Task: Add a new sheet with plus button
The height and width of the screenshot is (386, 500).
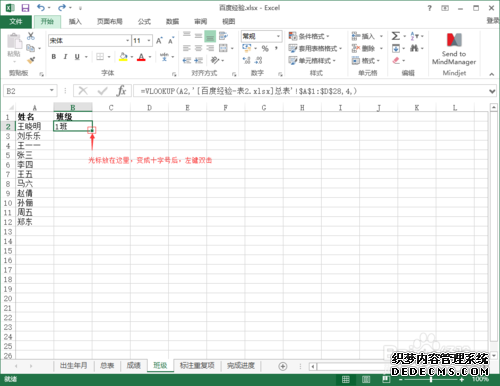Action: point(282,366)
